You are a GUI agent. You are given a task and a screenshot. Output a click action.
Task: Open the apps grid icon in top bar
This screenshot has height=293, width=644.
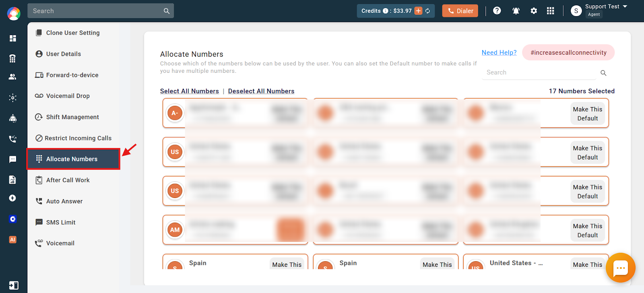(551, 11)
